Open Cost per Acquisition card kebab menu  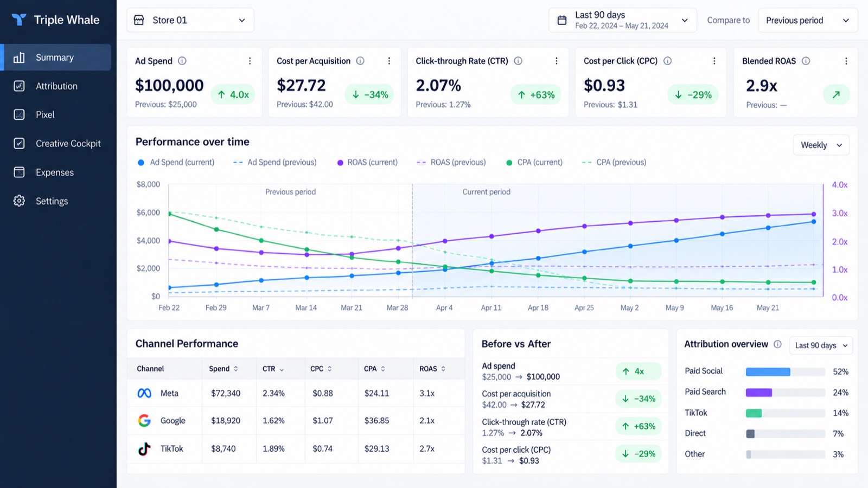(x=389, y=61)
